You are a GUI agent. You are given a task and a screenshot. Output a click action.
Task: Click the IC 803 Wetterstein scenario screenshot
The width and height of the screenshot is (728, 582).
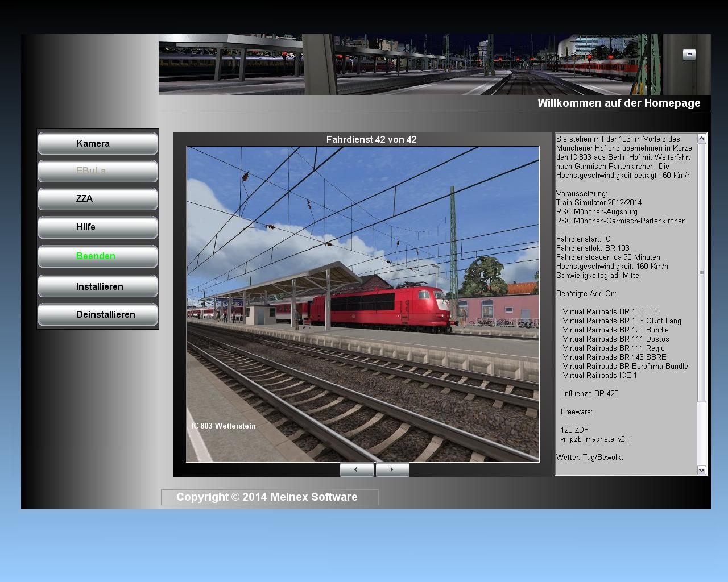(363, 304)
